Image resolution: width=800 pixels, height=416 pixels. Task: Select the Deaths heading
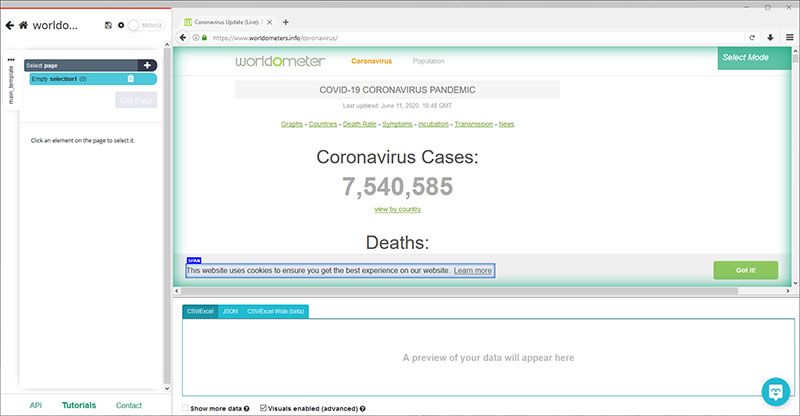[397, 242]
